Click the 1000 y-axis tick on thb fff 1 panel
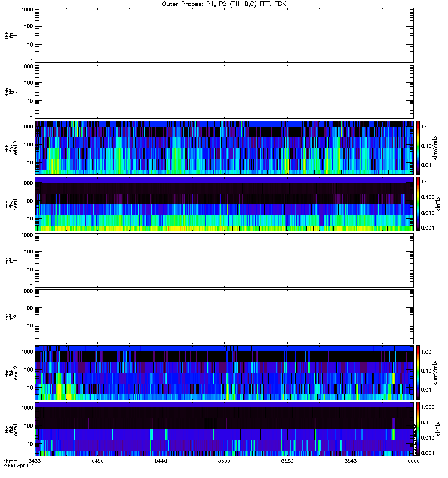This screenshot has height=478, width=448. point(27,10)
